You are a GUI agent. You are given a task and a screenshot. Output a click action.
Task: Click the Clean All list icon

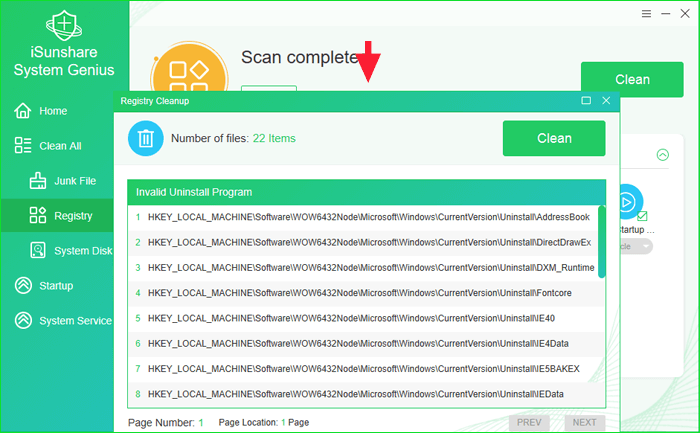click(22, 146)
